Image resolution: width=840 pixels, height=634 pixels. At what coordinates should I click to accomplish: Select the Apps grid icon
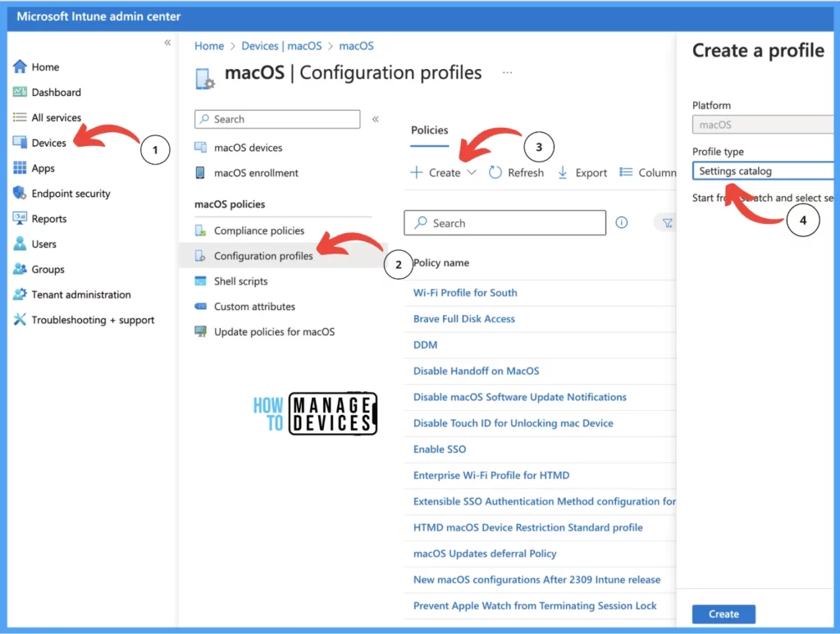click(x=21, y=168)
